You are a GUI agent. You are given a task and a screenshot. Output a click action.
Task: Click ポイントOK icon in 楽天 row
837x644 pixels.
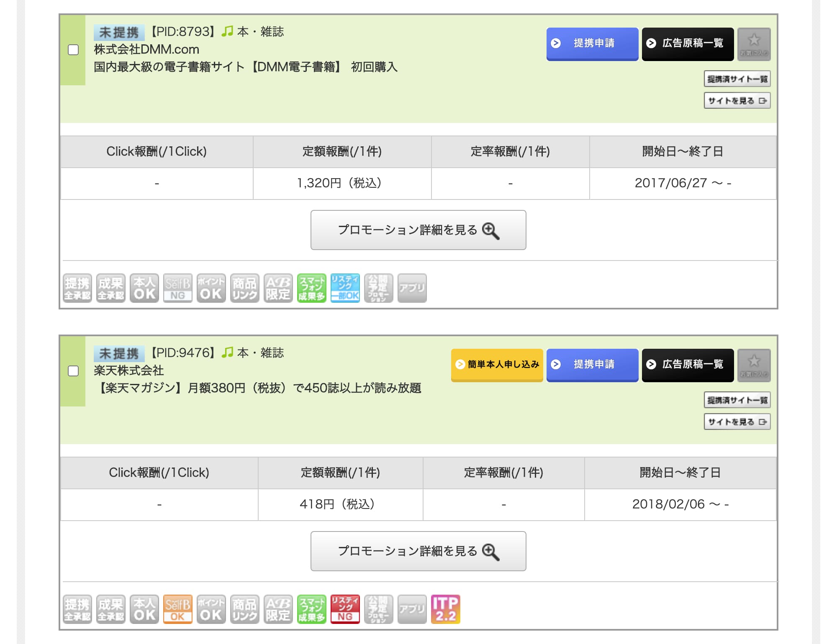coord(211,609)
